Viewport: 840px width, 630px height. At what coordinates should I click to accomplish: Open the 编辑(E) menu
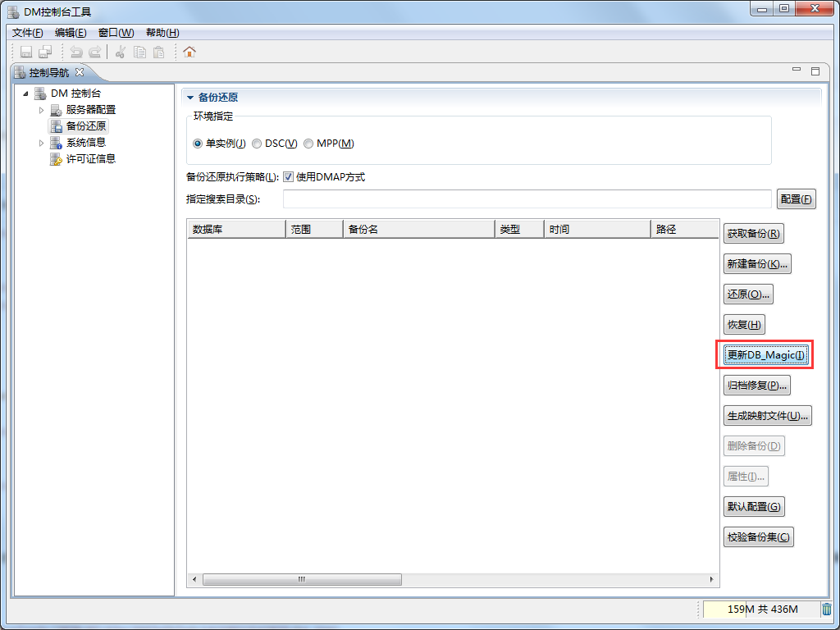(x=71, y=33)
